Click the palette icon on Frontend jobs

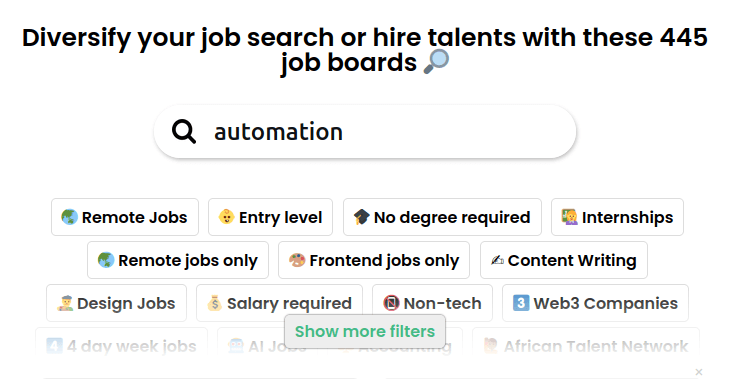297,260
